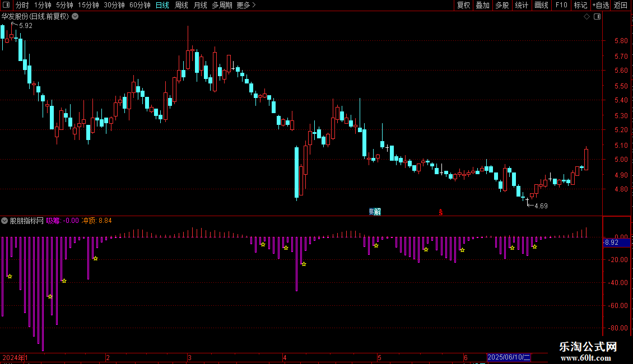Image resolution: width=633 pixels, height=364 pixels.
Task: Open the 华发股份 chart settings dropdown
Action: 75,17
